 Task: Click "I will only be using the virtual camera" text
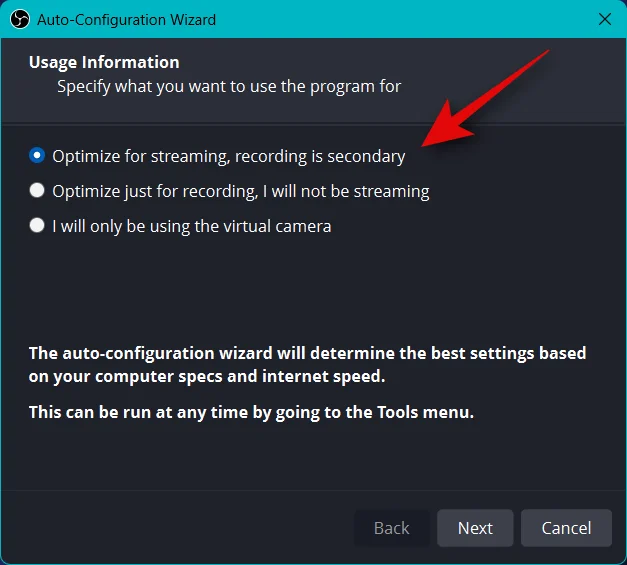(x=192, y=226)
